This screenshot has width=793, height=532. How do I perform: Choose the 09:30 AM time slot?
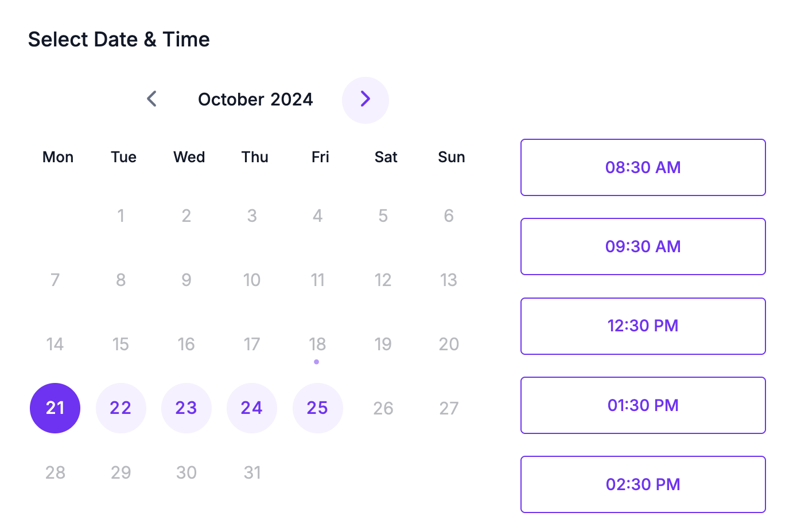(643, 247)
